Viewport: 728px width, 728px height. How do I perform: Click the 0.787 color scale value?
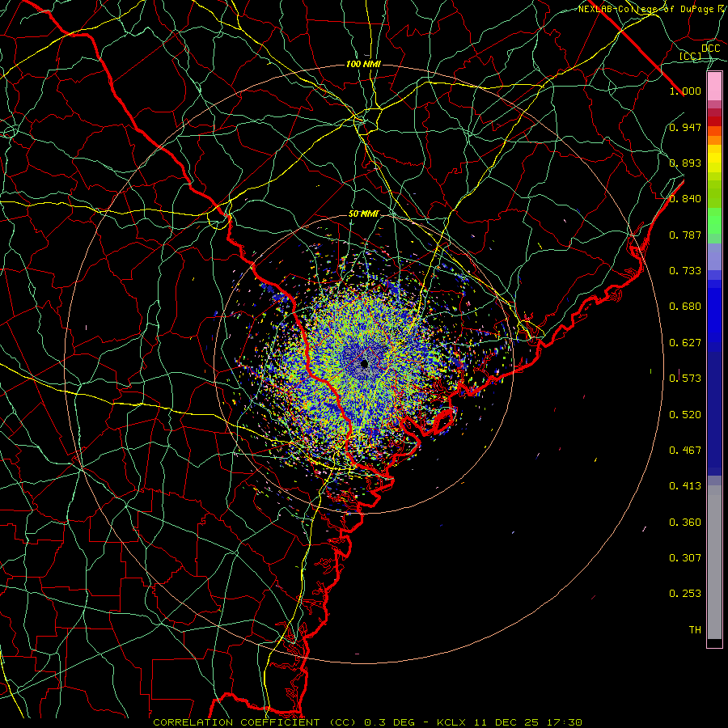pos(685,235)
